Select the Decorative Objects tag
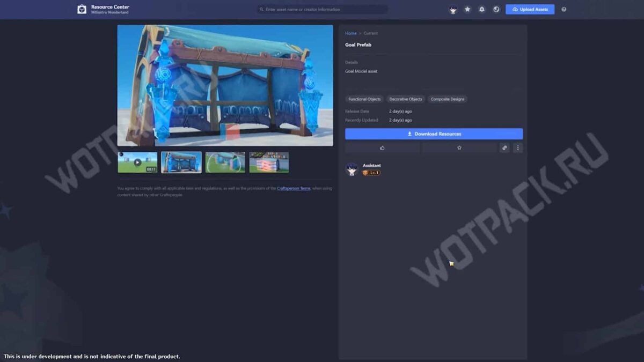Image resolution: width=644 pixels, height=362 pixels. [x=406, y=99]
